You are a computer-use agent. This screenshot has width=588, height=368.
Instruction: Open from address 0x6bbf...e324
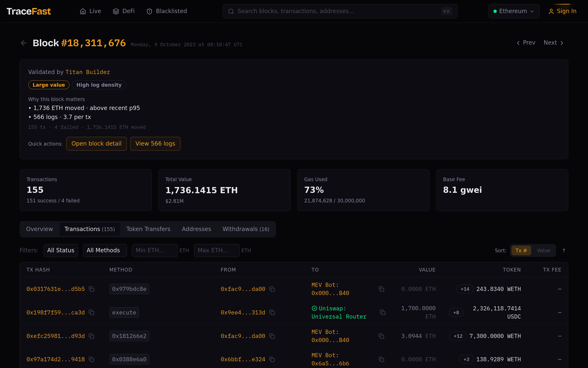coord(243,359)
